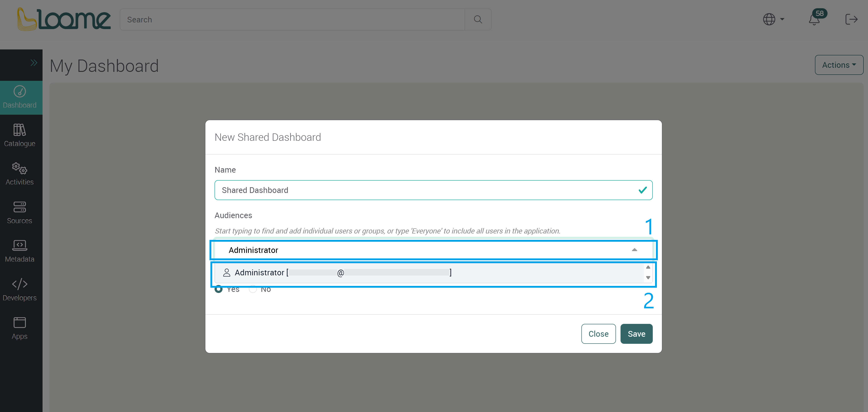Click the top Search input field
The width and height of the screenshot is (868, 412).
point(292,19)
